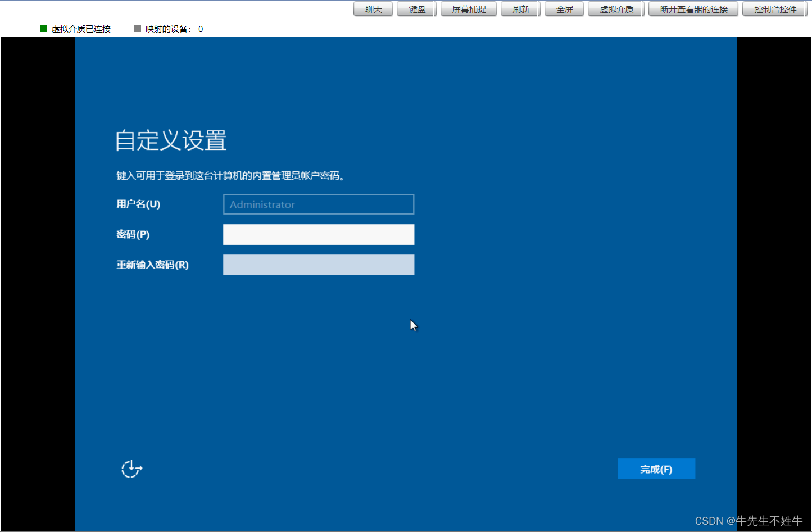The width and height of the screenshot is (812, 532).
Task: Click the 键入可用于登录 instruction text
Action: tap(230, 176)
